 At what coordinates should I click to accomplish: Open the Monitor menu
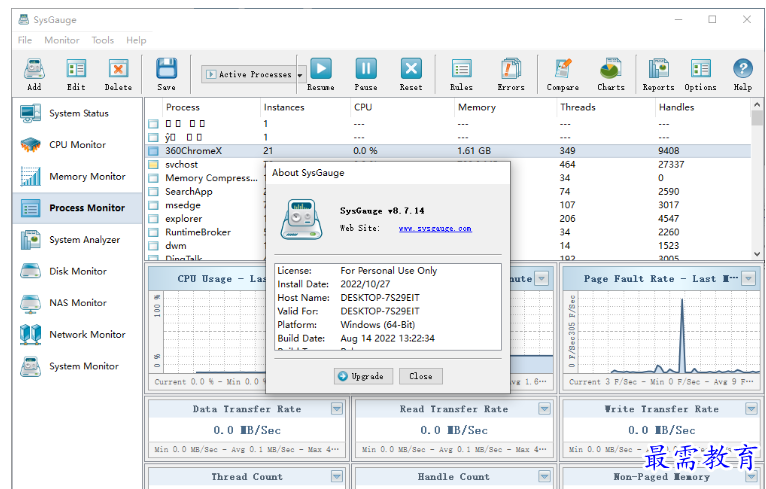[x=62, y=40]
